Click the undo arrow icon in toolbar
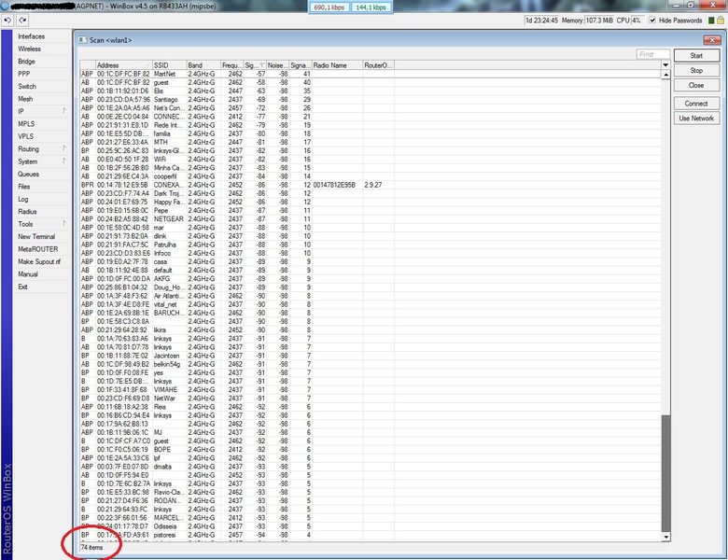The image size is (728, 560). click(7, 21)
